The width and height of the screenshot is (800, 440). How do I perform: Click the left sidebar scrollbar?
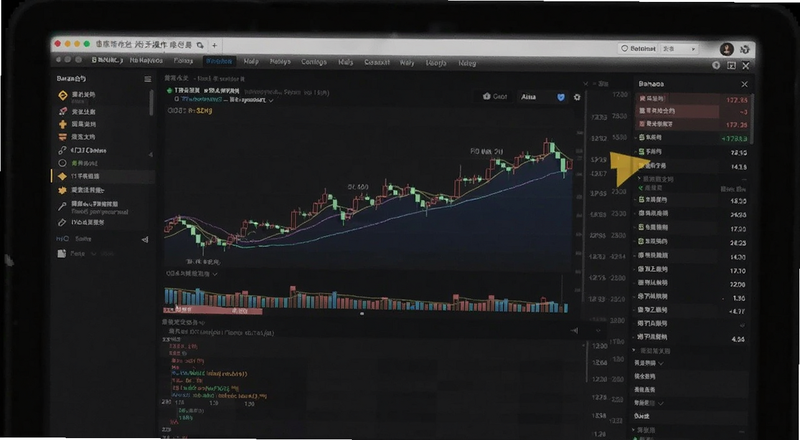(x=152, y=103)
